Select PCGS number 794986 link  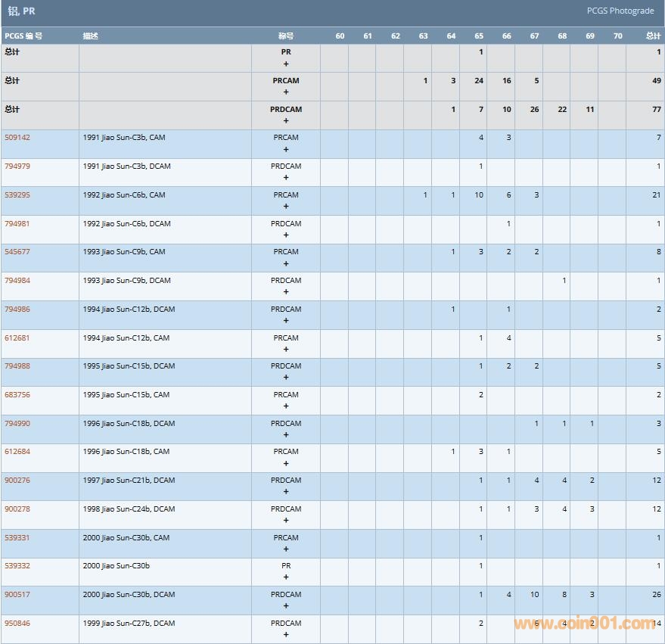coord(17,310)
